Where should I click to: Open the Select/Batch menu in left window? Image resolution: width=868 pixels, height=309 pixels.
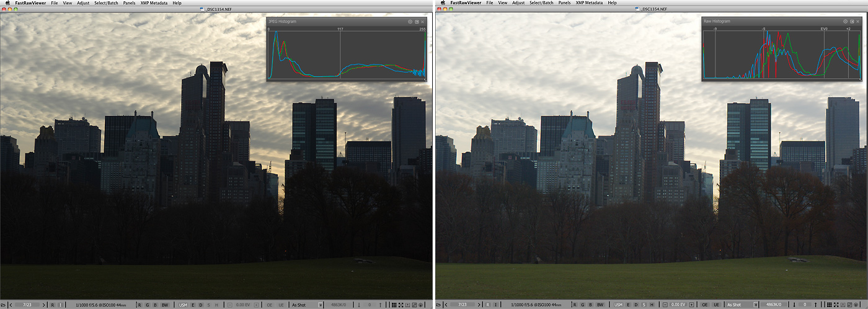coord(106,3)
